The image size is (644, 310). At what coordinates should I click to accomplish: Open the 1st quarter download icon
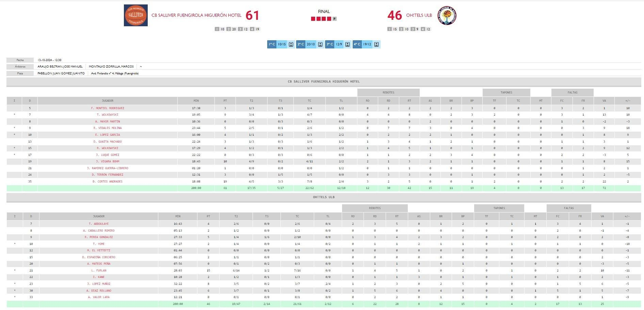tap(291, 44)
